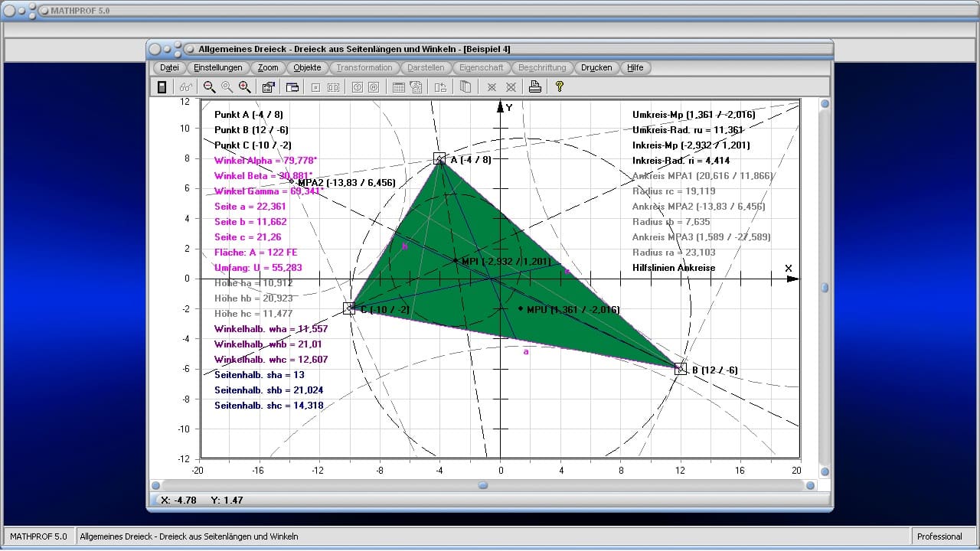Click the printer icon in toolbar
980x551 pixels.
click(x=535, y=87)
